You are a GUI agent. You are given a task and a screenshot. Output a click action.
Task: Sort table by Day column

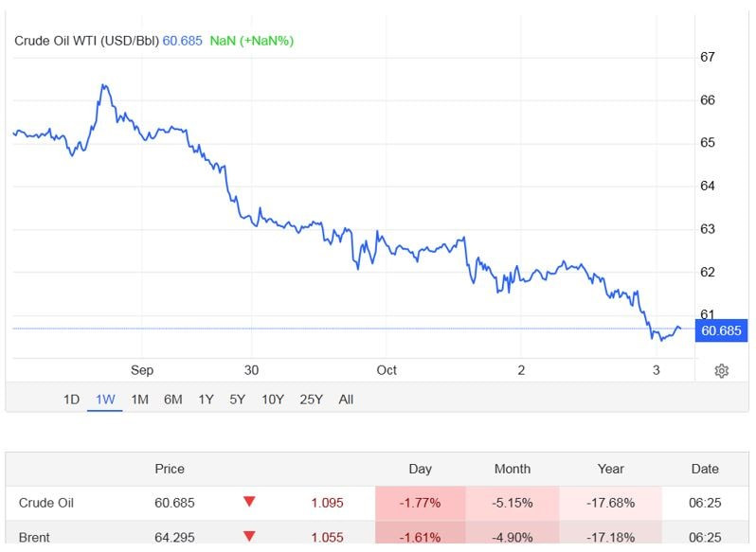click(x=420, y=469)
